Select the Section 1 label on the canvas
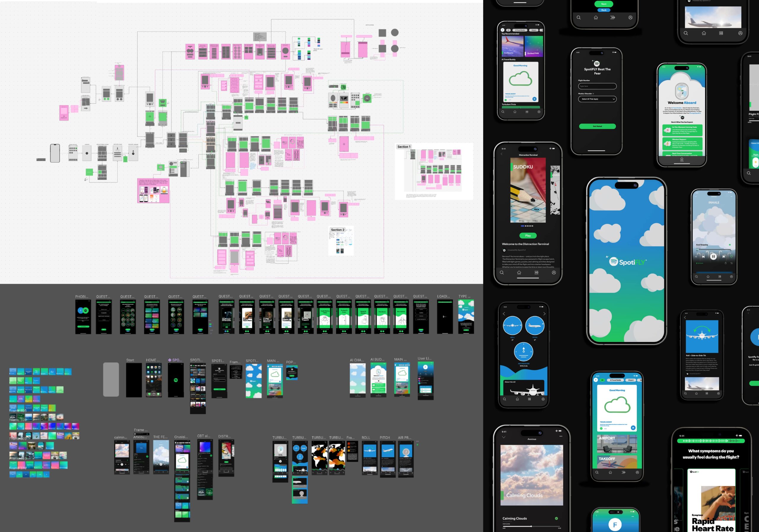The image size is (759, 532). point(404,147)
